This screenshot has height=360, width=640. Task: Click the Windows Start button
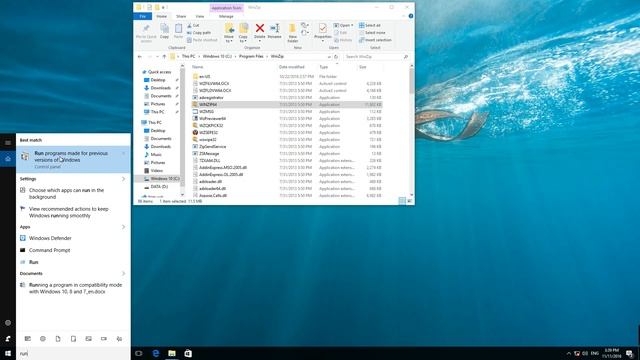(8, 353)
